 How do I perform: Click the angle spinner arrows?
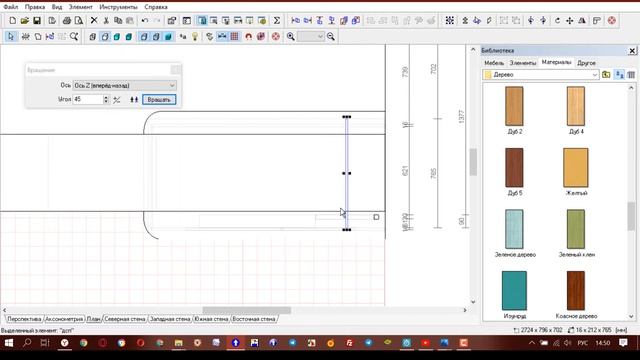pyautogui.click(x=106, y=99)
